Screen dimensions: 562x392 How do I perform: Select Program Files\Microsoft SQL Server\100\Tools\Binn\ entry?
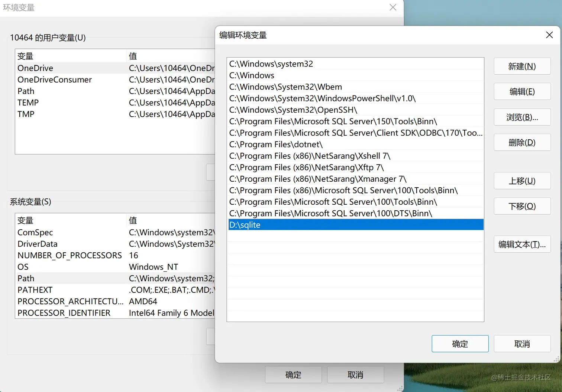click(x=356, y=202)
